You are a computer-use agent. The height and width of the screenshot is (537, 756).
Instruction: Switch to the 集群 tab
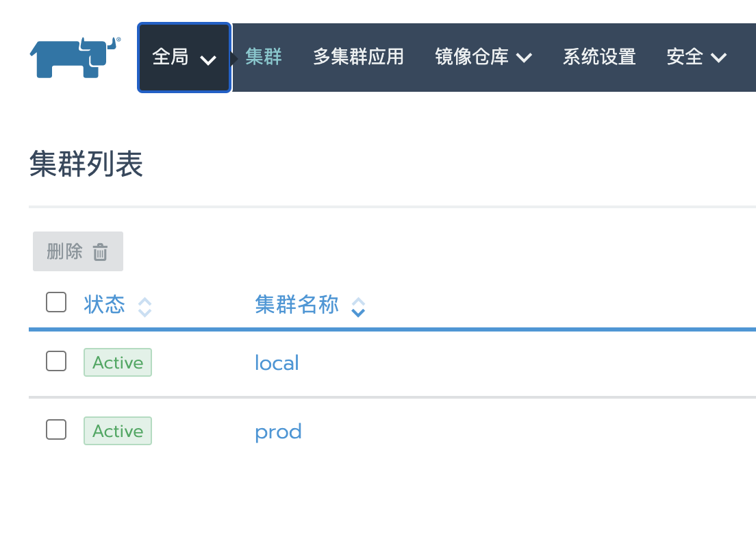[263, 57]
